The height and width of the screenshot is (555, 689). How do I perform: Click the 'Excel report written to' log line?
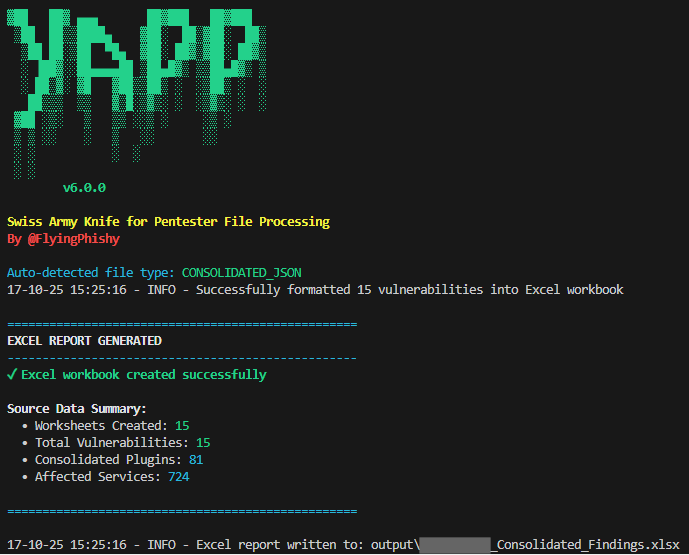point(343,545)
